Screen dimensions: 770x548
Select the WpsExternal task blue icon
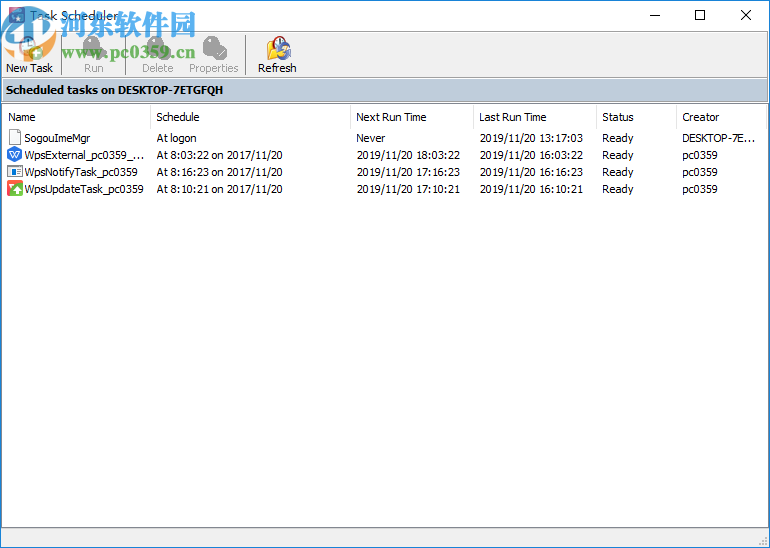(x=15, y=155)
